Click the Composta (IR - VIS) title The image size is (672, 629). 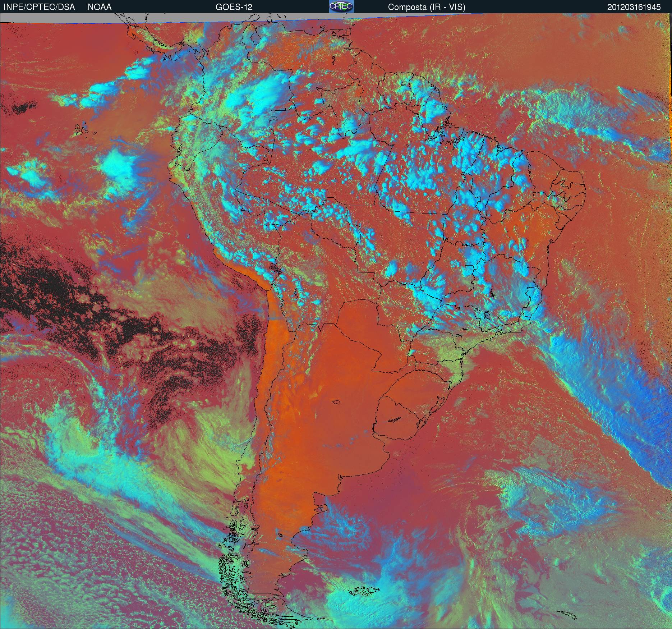427,7
